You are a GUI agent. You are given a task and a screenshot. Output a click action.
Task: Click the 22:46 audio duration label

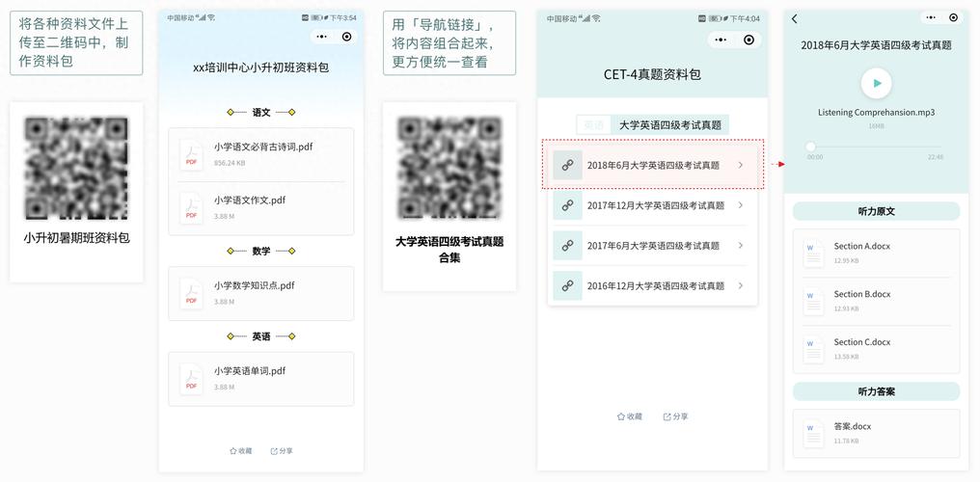coord(936,157)
